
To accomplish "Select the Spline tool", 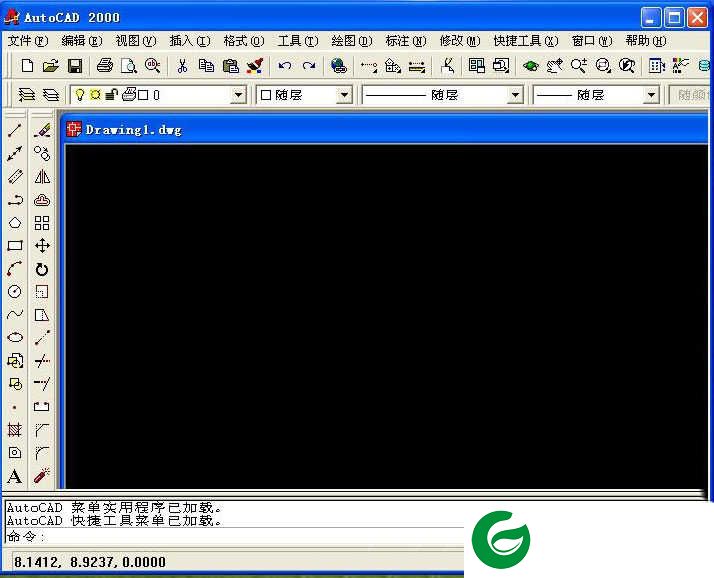I will [x=15, y=314].
